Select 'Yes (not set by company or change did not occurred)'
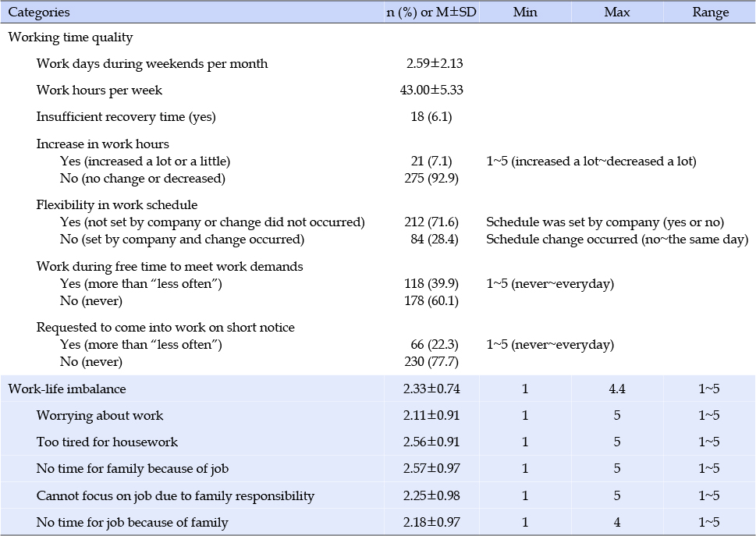The width and height of the screenshot is (756, 536). pyautogui.click(x=212, y=222)
